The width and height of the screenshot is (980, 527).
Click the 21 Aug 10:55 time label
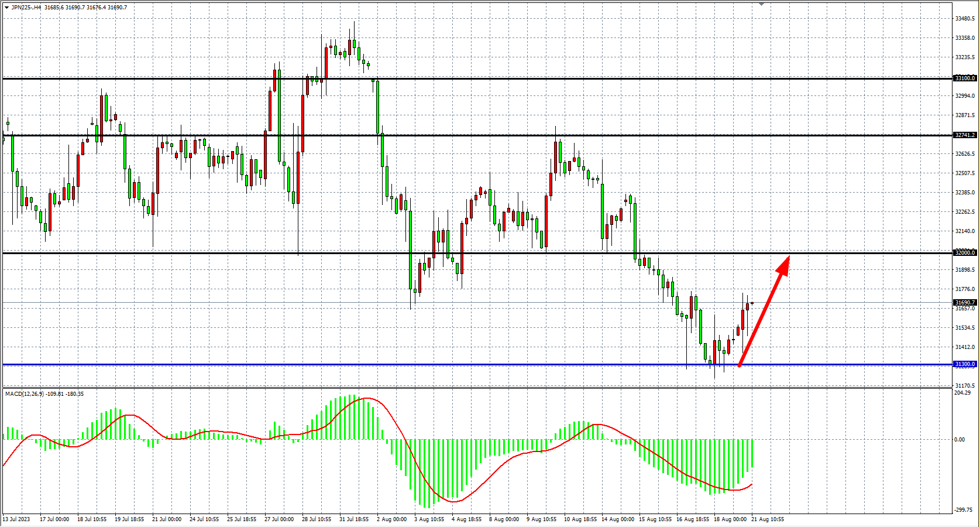click(767, 519)
